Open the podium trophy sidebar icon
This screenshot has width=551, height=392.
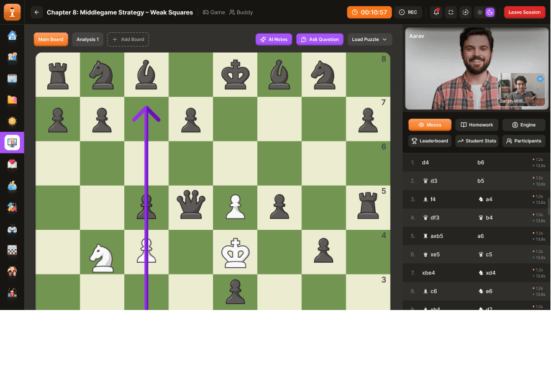(x=12, y=293)
